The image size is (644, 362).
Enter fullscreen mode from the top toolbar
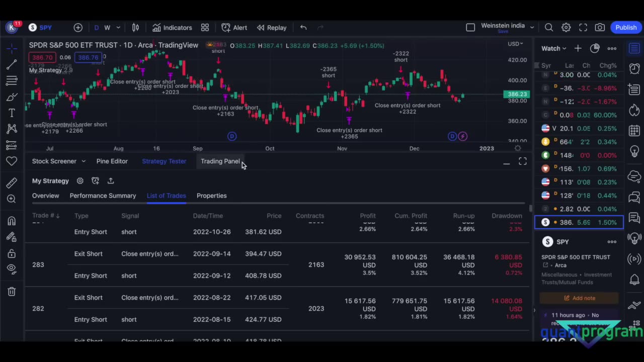tap(583, 28)
